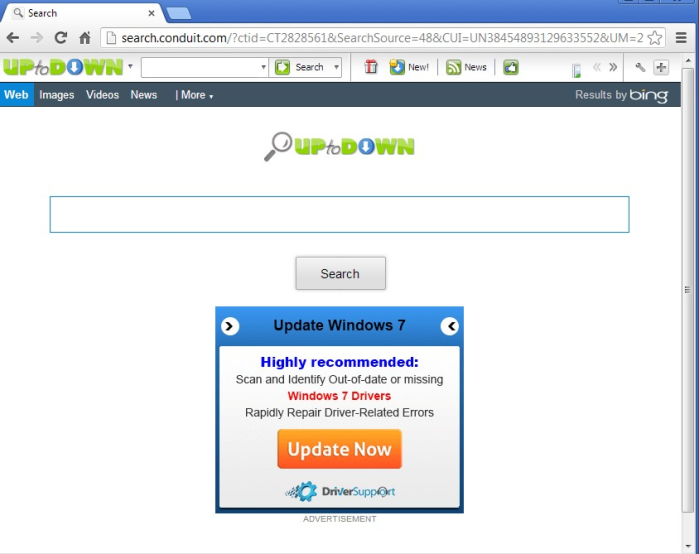Click the Update Windows 7 ad heading
699x554 pixels.
(x=339, y=325)
